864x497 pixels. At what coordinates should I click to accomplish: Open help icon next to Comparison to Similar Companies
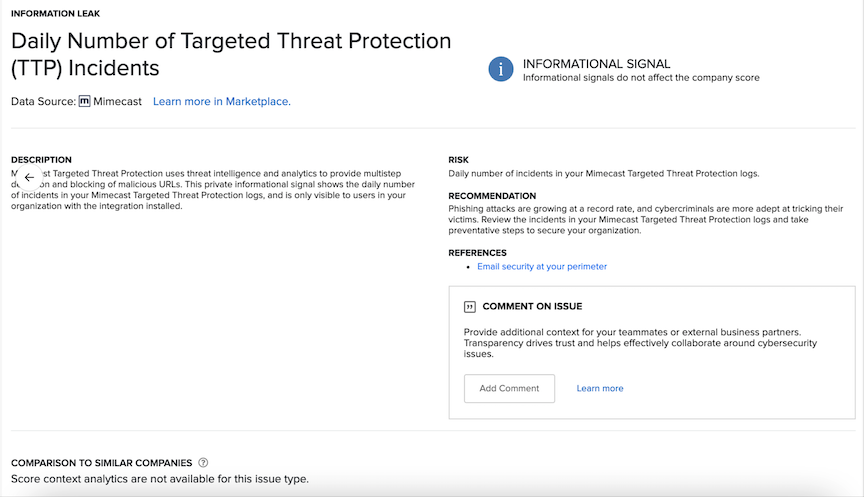click(x=203, y=463)
